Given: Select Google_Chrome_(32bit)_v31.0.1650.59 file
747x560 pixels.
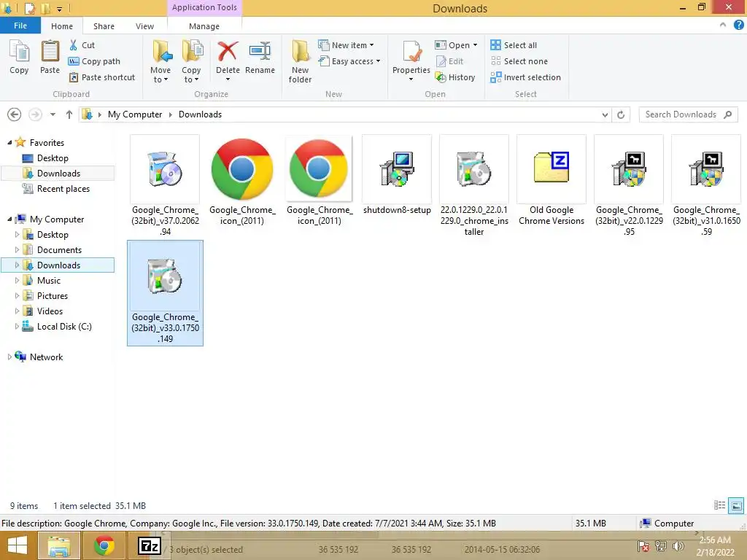Looking at the screenshot, I should 706,186.
